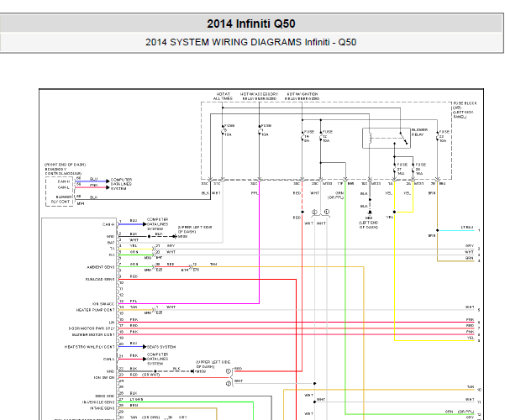The image size is (505, 420).
Task: Click the 'HOT AT ALL TIMES' label
Action: pyautogui.click(x=223, y=97)
